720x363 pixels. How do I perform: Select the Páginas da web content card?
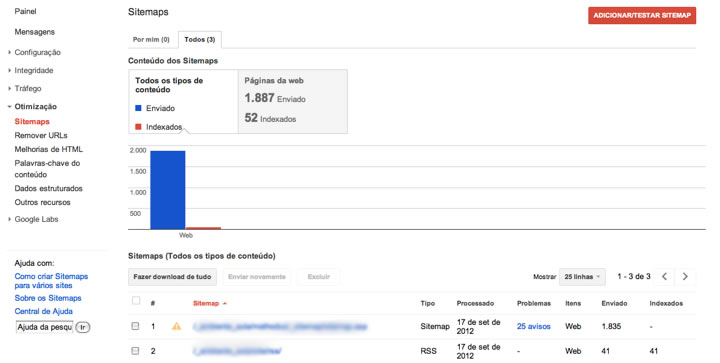point(292,101)
